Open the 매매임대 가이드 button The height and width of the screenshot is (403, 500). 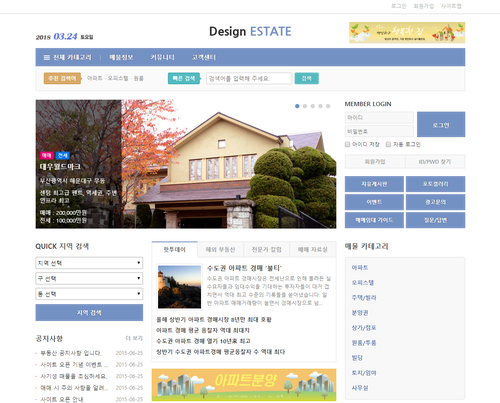click(x=374, y=220)
